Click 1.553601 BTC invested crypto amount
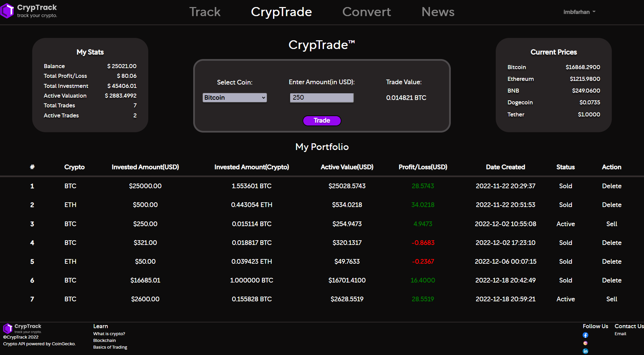This screenshot has height=355, width=644. tap(252, 186)
